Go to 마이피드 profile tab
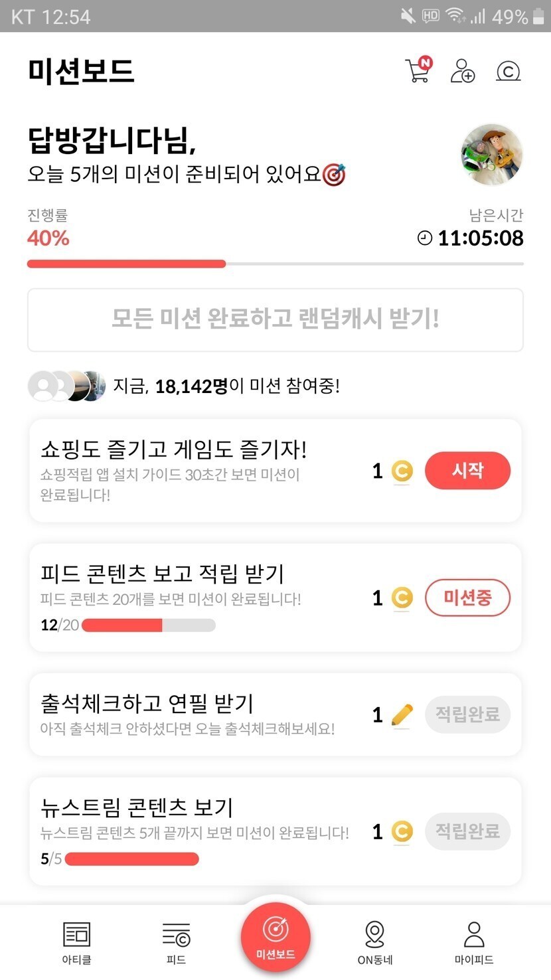Viewport: 551px width, 980px height. [474, 941]
